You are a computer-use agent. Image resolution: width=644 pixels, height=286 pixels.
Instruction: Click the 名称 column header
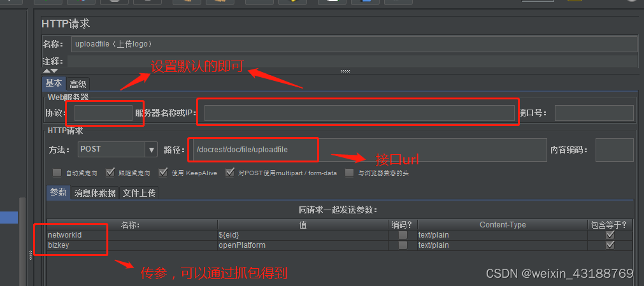[x=132, y=225]
